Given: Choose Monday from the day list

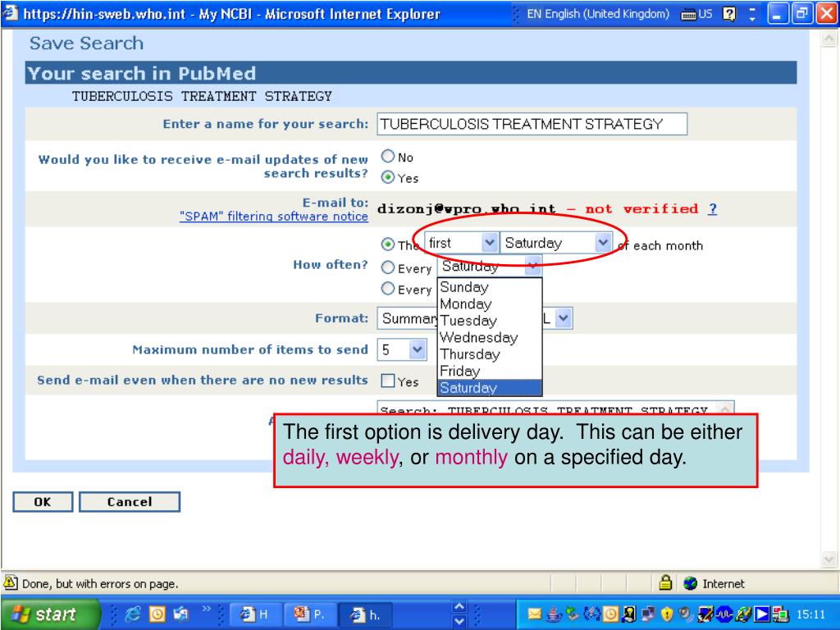Looking at the screenshot, I should click(x=490, y=304).
